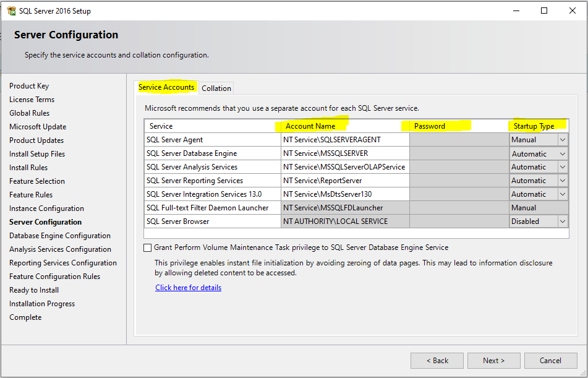Screen dimensions: 588x378
Task: Select the Microsoft Update step in sidebar
Action: click(x=38, y=127)
